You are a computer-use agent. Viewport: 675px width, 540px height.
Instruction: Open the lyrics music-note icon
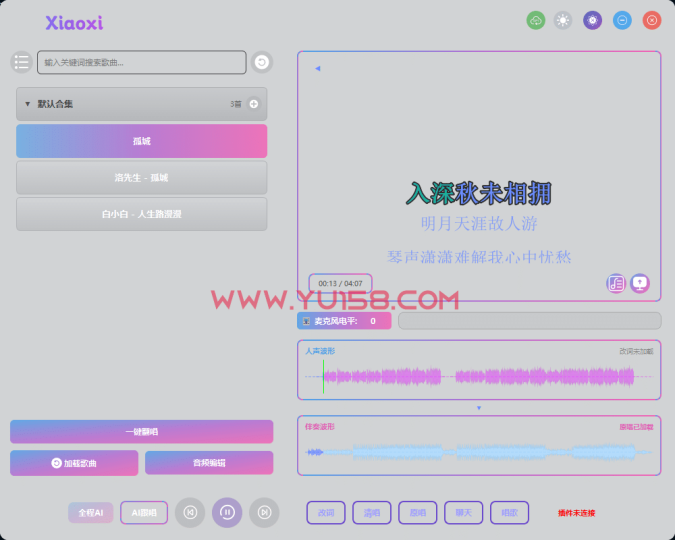coord(616,283)
